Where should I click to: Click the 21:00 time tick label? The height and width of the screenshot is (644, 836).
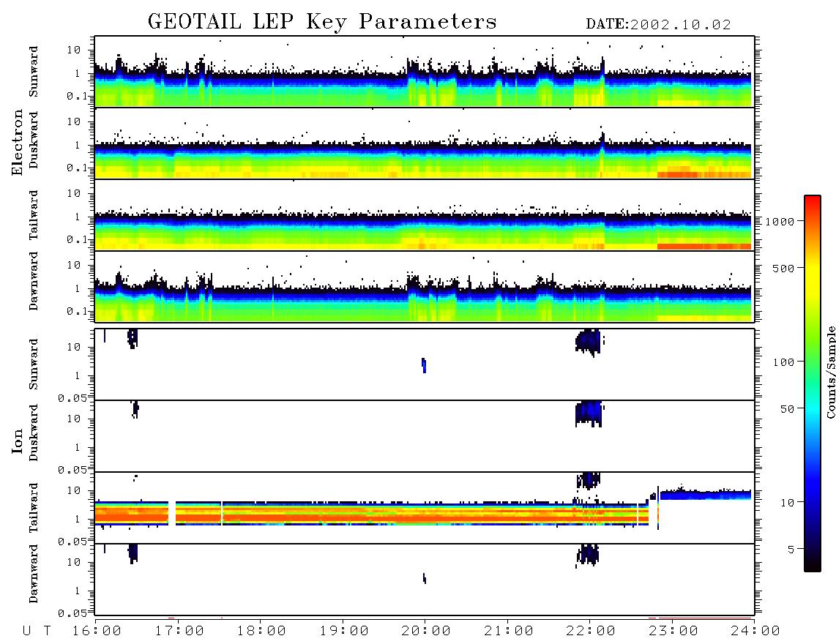[x=508, y=632]
